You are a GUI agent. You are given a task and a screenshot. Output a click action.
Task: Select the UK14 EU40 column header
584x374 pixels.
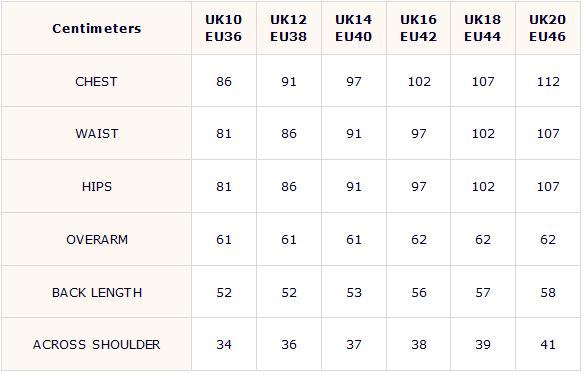[x=354, y=28]
